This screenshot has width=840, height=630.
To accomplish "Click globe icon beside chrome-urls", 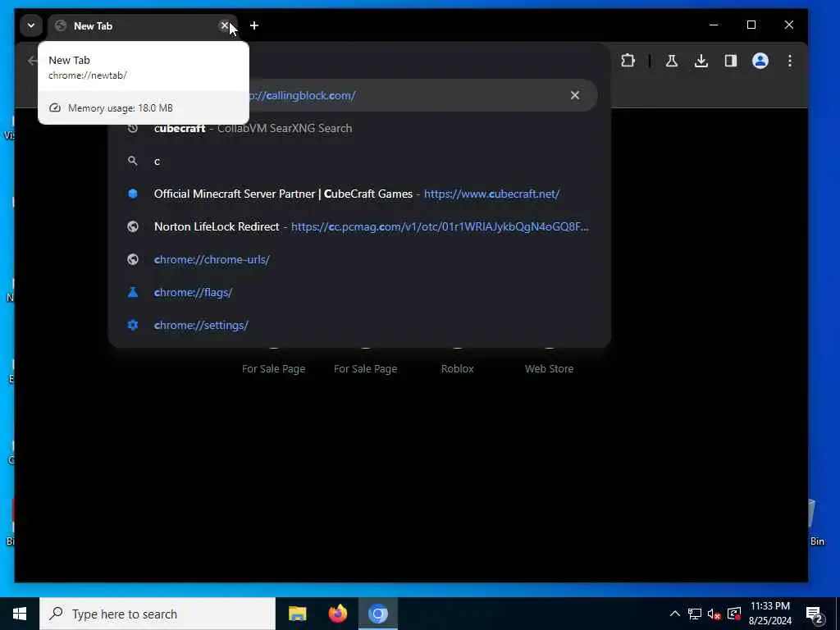I will pyautogui.click(x=133, y=259).
